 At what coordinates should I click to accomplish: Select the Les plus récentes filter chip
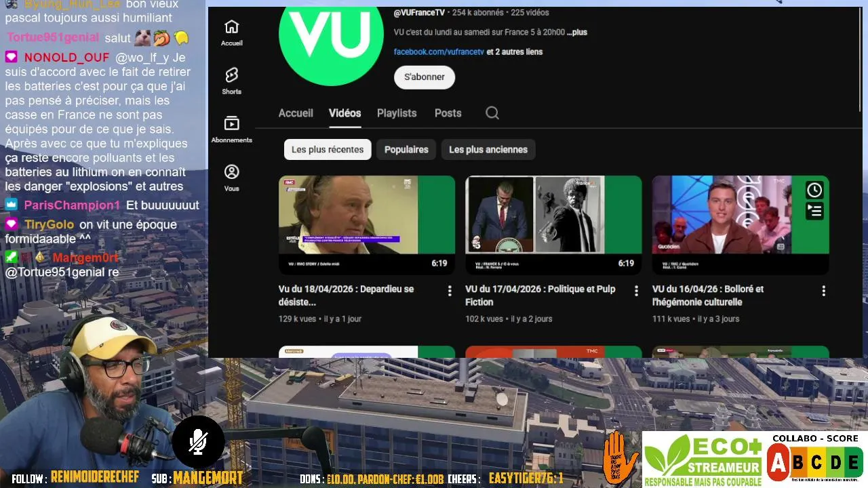point(328,150)
